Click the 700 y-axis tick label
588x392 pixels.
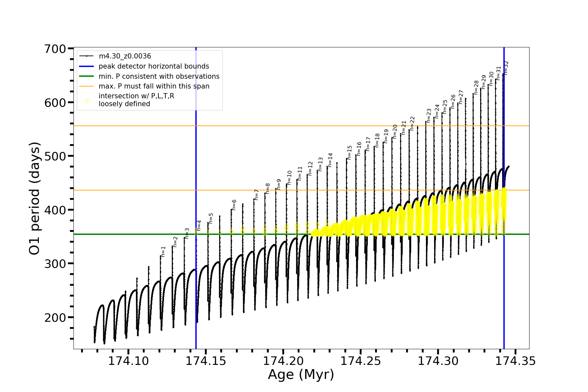(55, 49)
